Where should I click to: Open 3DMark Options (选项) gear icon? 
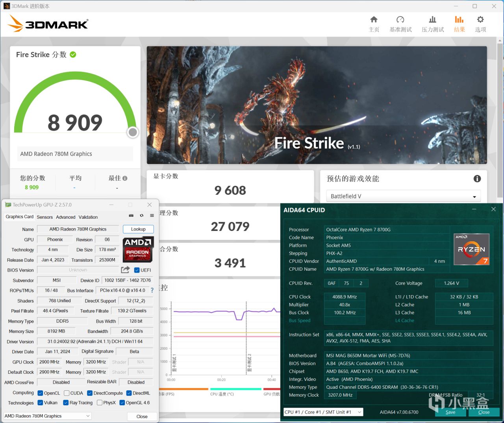(x=480, y=19)
